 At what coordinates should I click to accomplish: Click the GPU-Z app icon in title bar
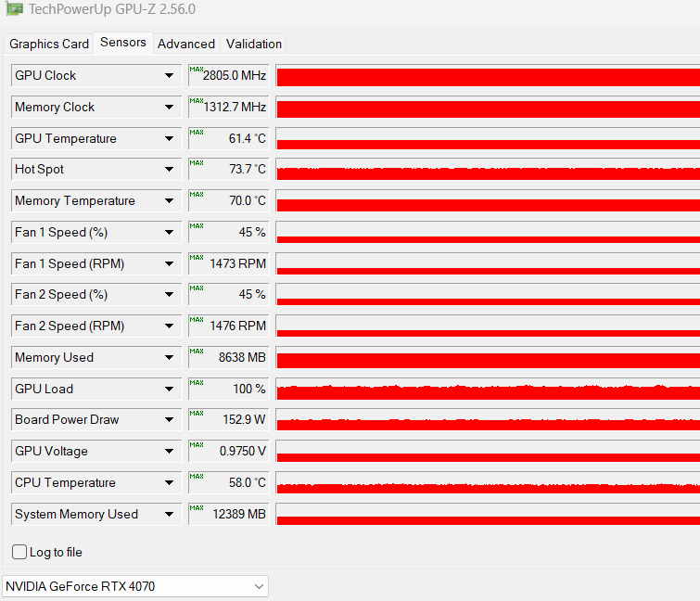click(x=14, y=8)
